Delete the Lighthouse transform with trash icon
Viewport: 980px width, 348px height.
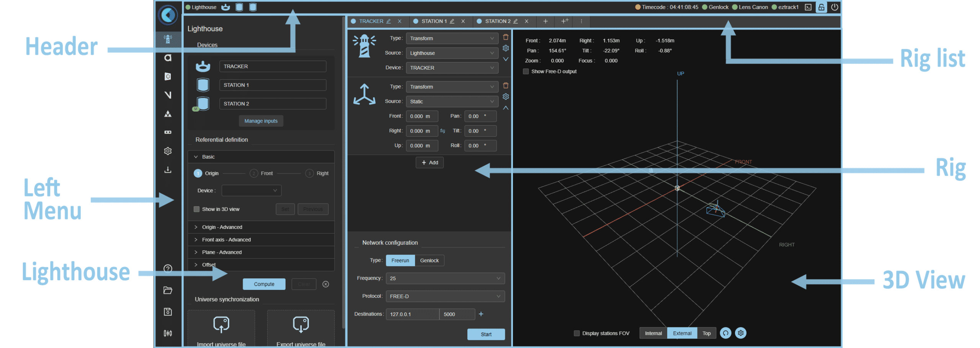click(506, 37)
